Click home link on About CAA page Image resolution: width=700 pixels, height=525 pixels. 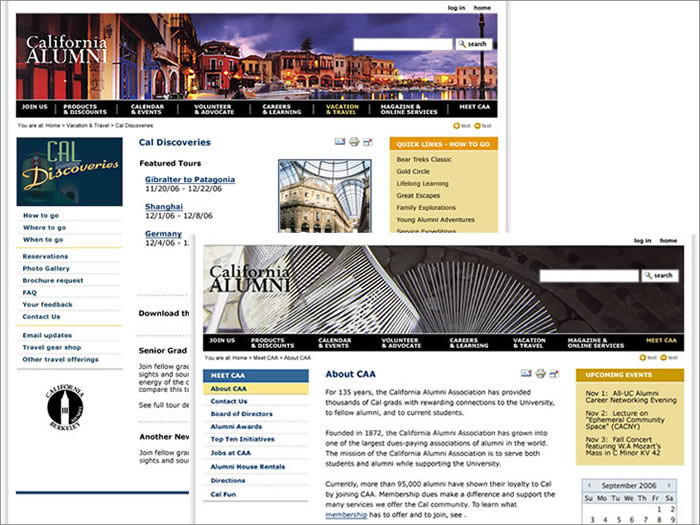coord(668,241)
